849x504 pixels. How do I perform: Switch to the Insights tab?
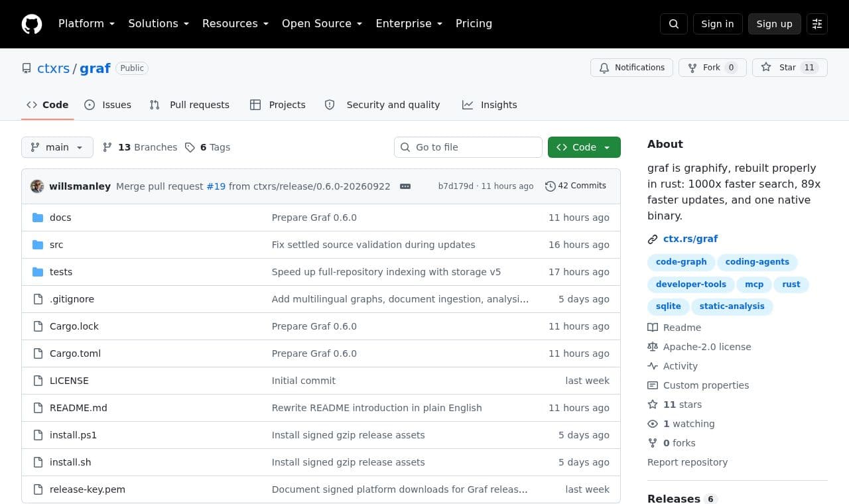point(490,105)
